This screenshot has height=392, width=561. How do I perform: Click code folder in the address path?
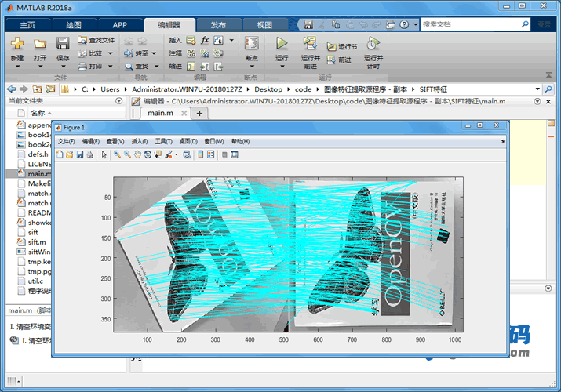click(x=303, y=89)
